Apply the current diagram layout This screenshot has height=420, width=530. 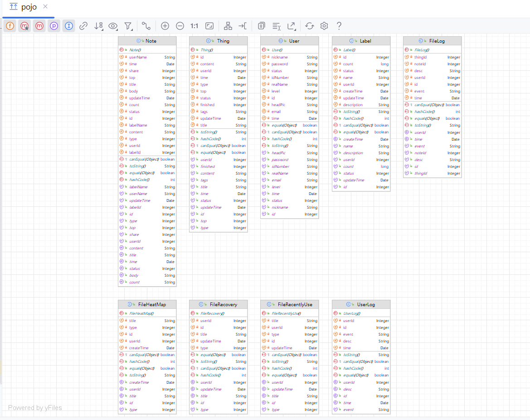click(x=228, y=26)
